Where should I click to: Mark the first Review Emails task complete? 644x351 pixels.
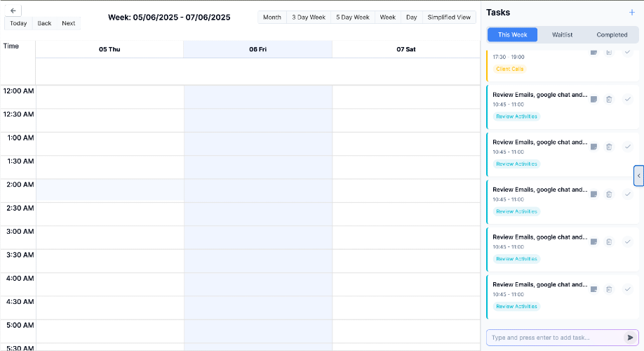pos(628,99)
